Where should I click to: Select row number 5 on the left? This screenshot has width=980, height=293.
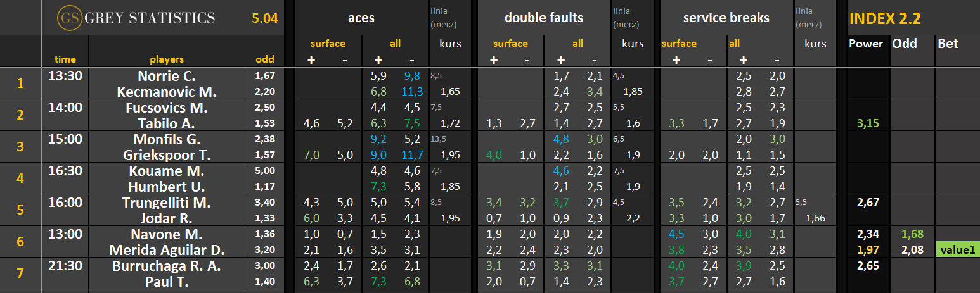point(20,210)
